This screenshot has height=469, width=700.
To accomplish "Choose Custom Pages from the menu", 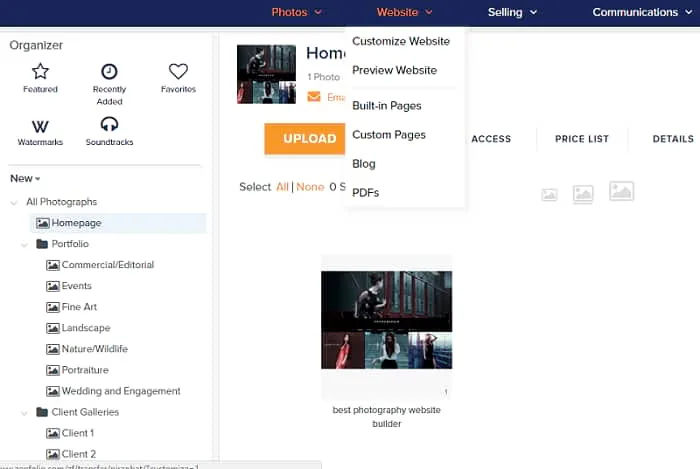I will [x=389, y=135].
